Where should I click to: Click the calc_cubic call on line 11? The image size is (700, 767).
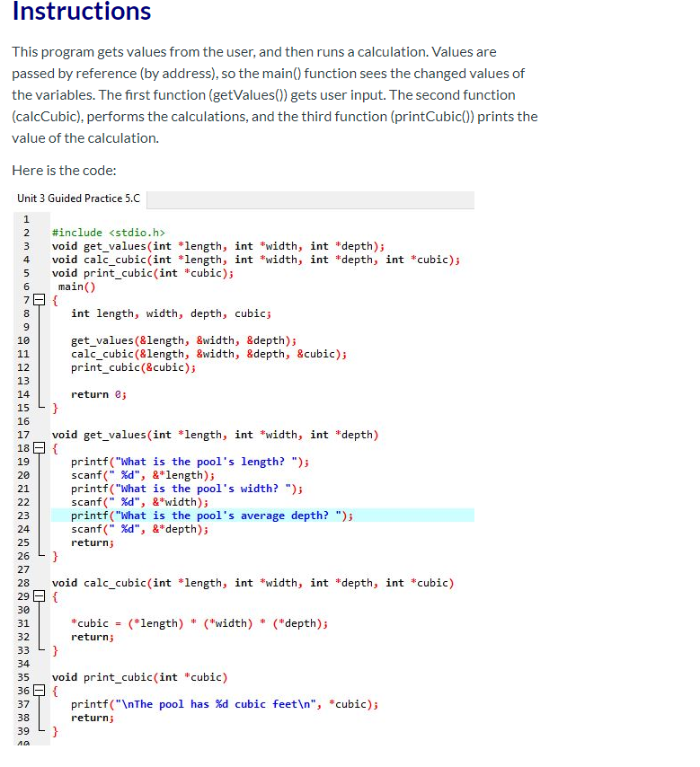(209, 354)
